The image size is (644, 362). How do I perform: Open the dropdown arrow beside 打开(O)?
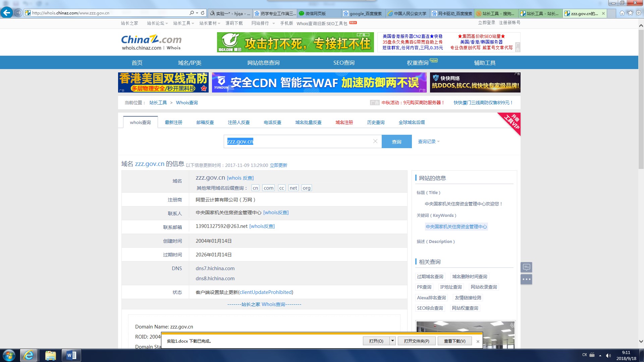pyautogui.click(x=392, y=341)
